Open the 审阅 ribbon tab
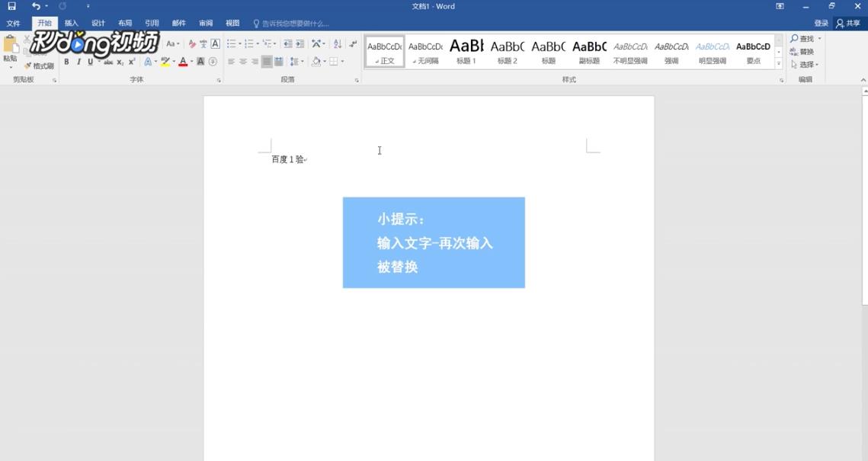 tap(206, 23)
